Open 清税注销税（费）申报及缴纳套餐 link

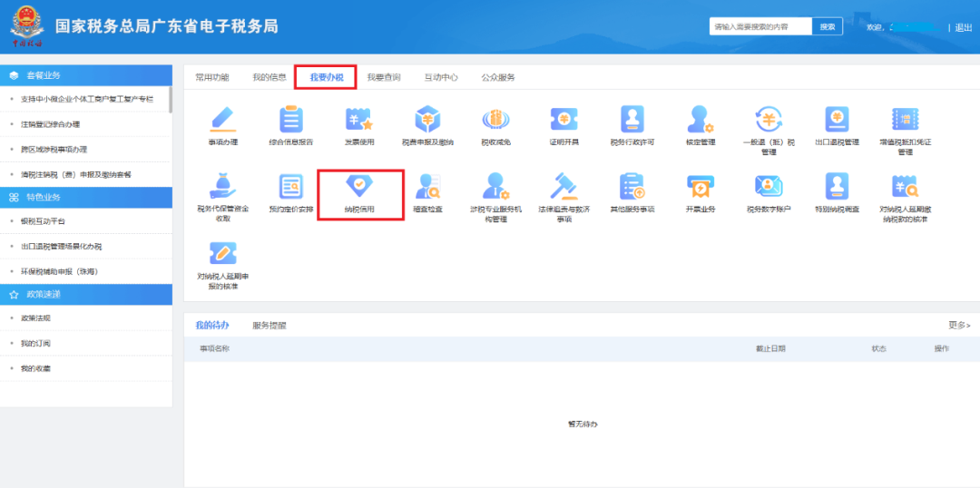(75, 175)
